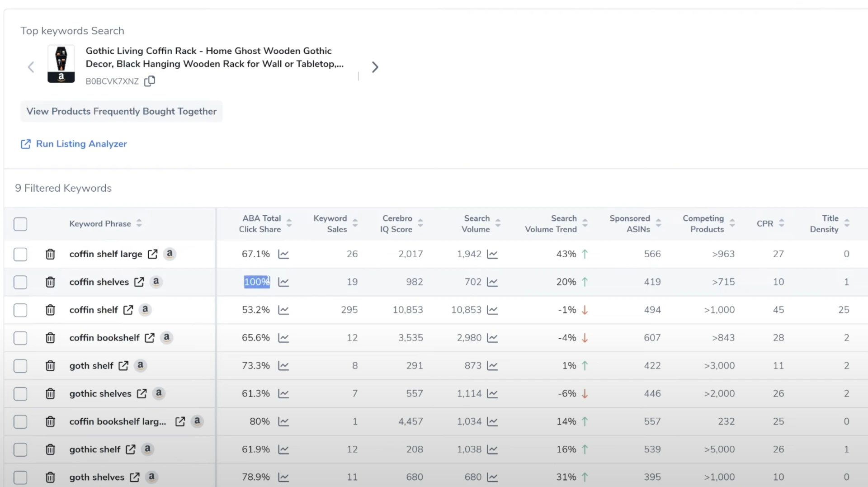Click Amazon icon next to 'coffin shelf'
The image size is (868, 487).
coord(145,310)
